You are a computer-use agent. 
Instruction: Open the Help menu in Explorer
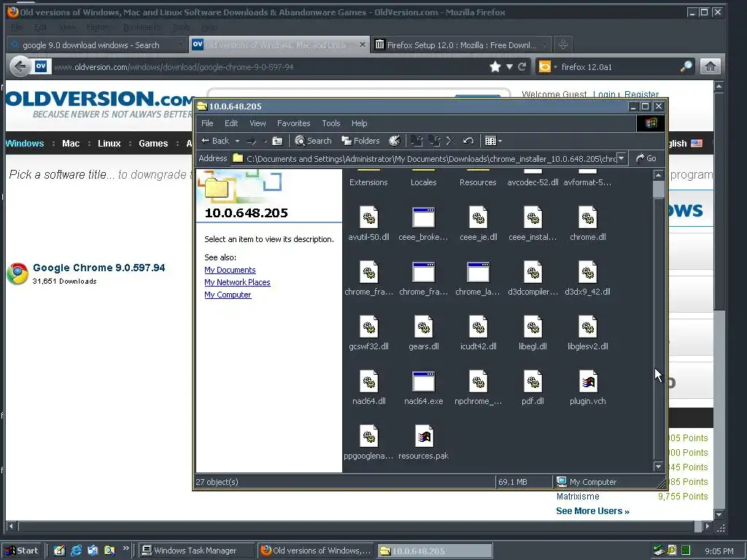coord(359,123)
